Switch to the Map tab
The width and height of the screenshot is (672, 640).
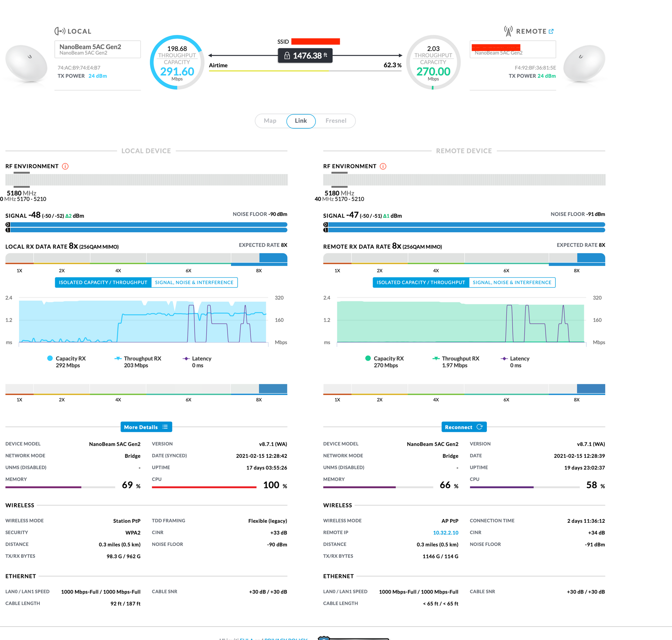[x=270, y=121]
